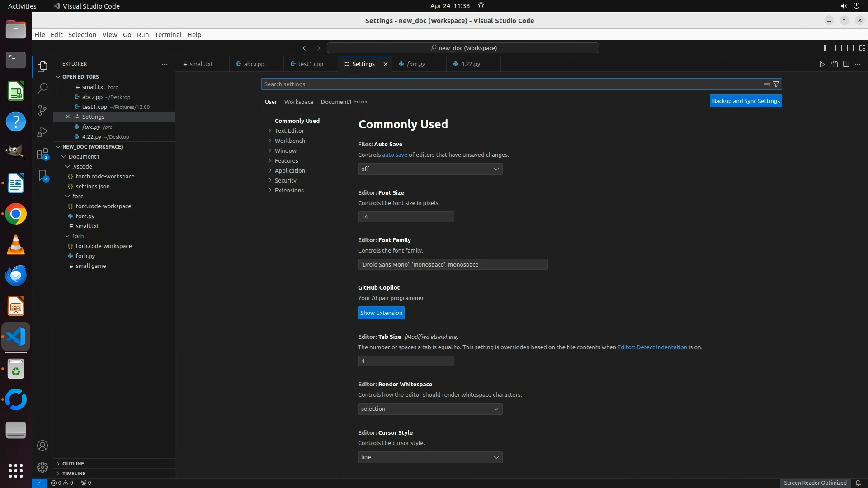Open the Terminal menu
Screen dimensions: 868x488
click(x=168, y=35)
